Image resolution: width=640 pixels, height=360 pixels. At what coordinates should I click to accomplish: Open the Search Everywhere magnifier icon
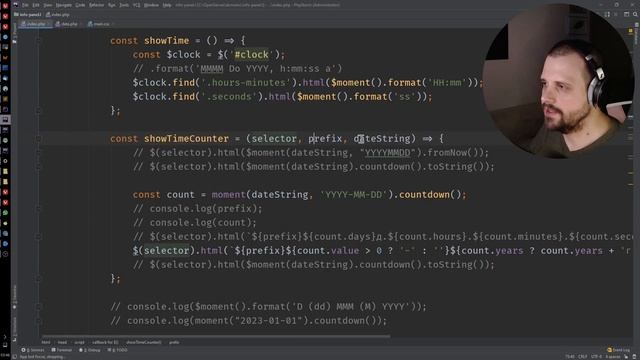pos(635,14)
